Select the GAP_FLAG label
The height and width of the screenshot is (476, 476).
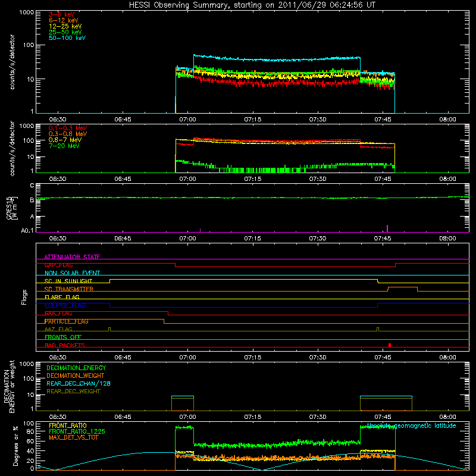pyautogui.click(x=58, y=265)
